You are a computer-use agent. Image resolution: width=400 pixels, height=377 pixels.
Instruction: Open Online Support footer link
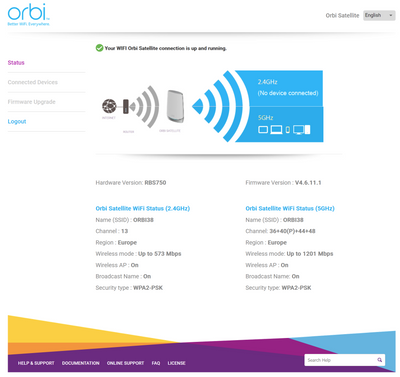[x=125, y=363]
